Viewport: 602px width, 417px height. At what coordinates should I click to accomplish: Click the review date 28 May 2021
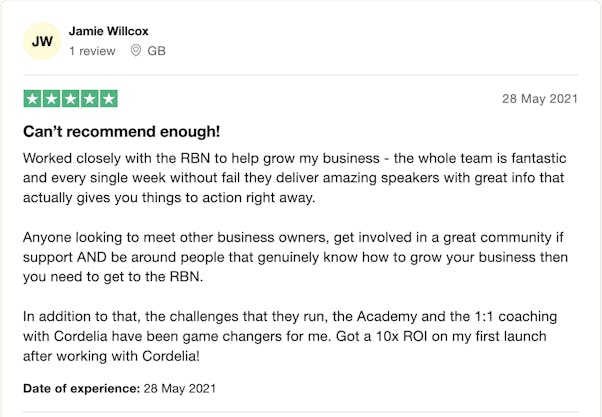pyautogui.click(x=540, y=99)
